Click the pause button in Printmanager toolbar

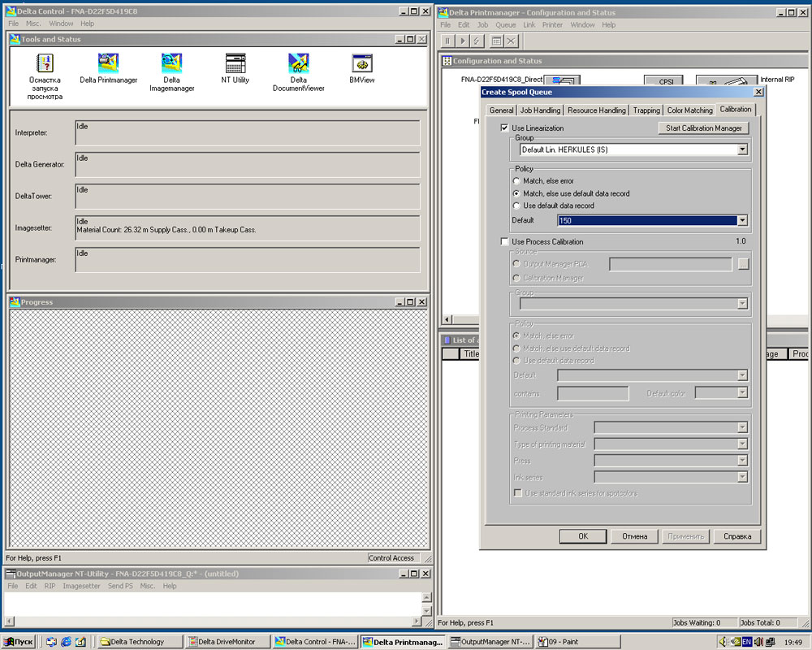447,41
